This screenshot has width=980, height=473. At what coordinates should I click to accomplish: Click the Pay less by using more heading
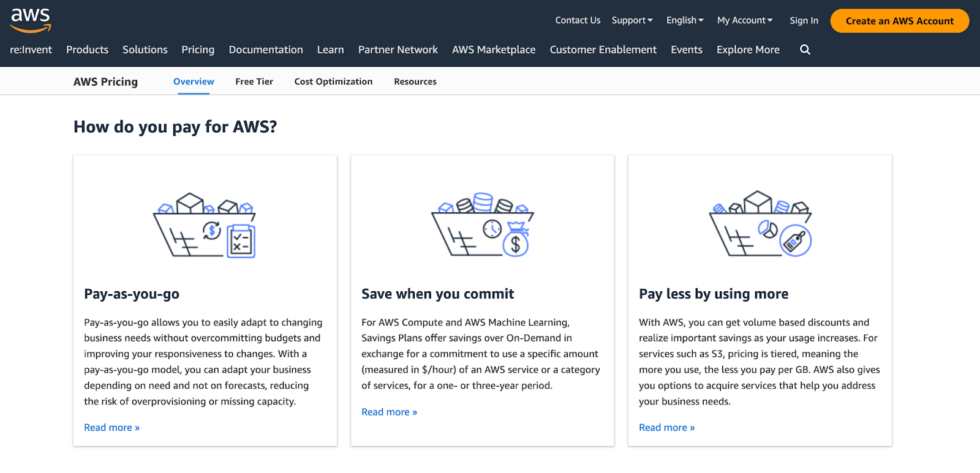714,294
